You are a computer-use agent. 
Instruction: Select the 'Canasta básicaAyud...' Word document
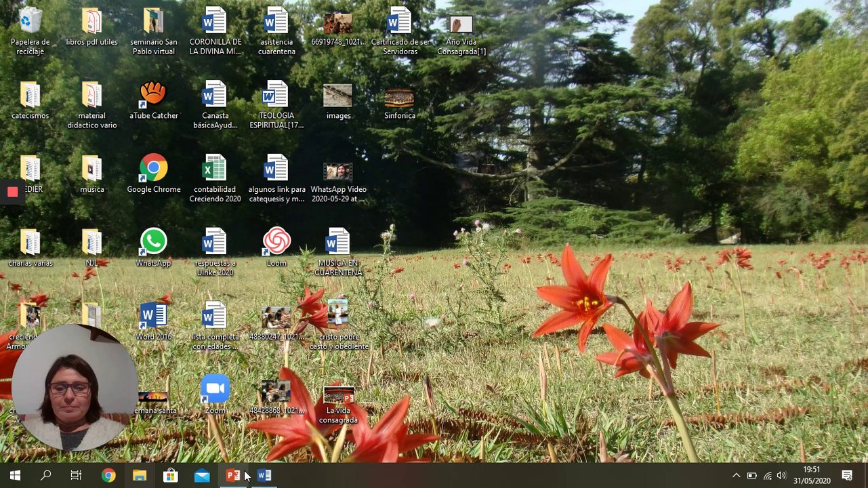(215, 105)
